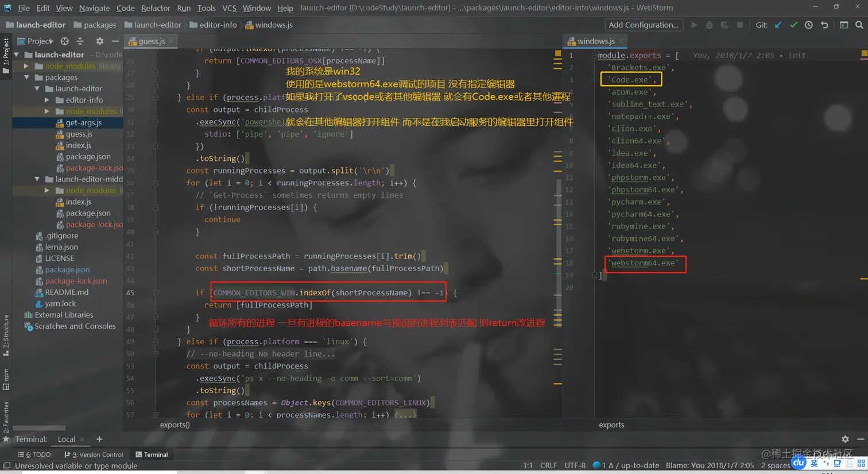Screen dimensions: 868x474
Task: Click Git Revert/Rollback arrow icon
Action: [824, 25]
